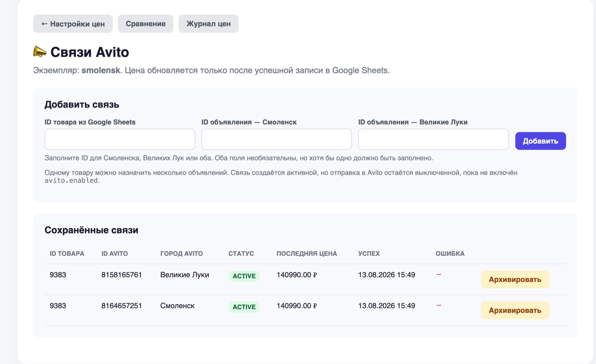Click product ID 9383 in Великие Луки row
The height and width of the screenshot is (364, 596).
(58, 275)
